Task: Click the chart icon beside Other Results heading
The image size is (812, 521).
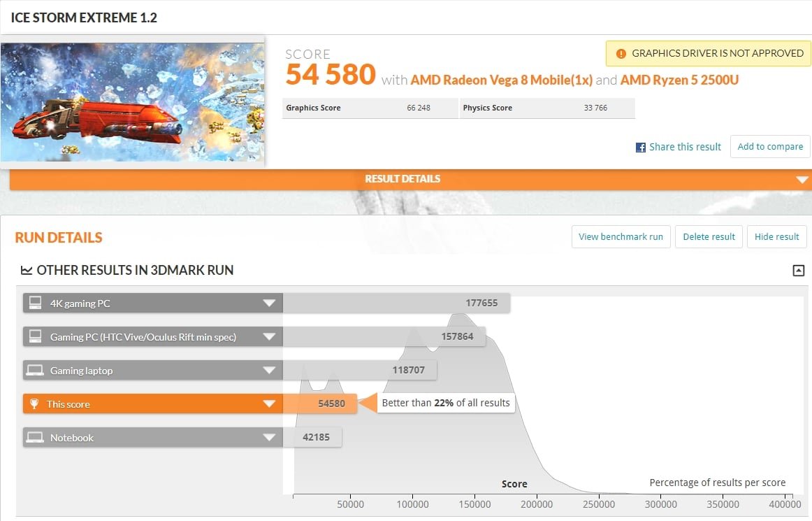Action: [27, 270]
